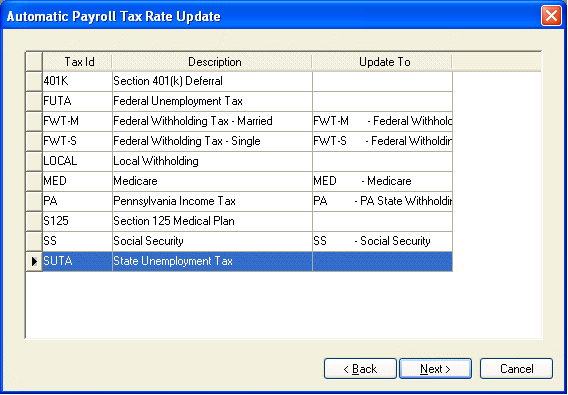Click the Tax Id column header
The height and width of the screenshot is (395, 568).
point(78,62)
